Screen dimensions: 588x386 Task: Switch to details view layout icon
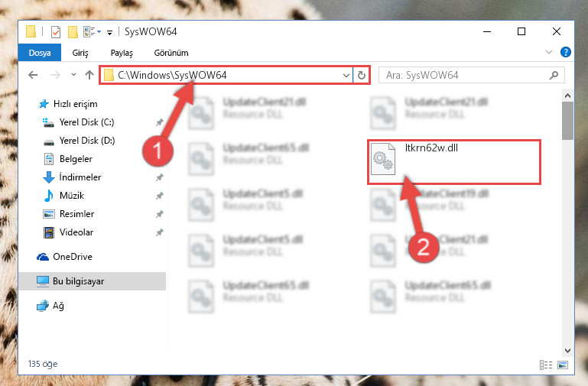546,365
